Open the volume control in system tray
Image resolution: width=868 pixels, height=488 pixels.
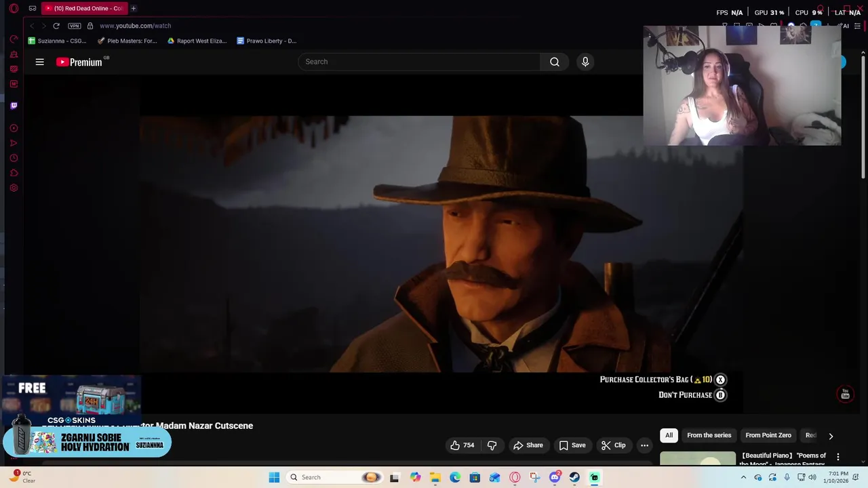(x=812, y=477)
